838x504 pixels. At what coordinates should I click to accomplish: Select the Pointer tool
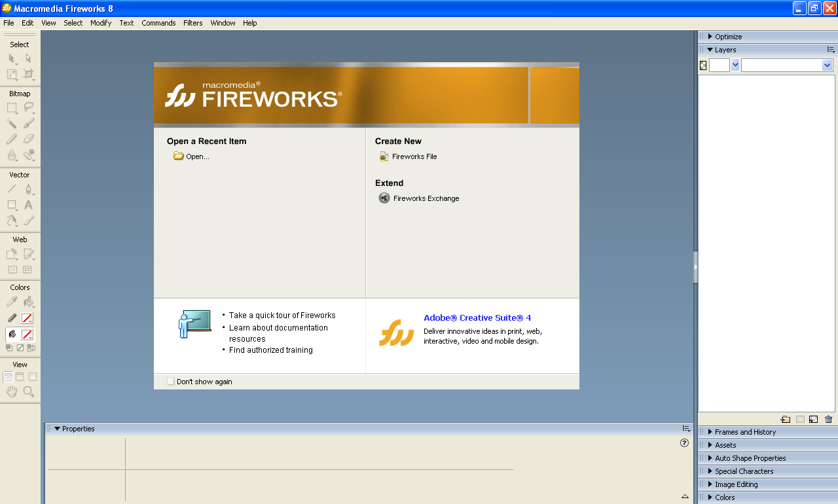(x=12, y=58)
